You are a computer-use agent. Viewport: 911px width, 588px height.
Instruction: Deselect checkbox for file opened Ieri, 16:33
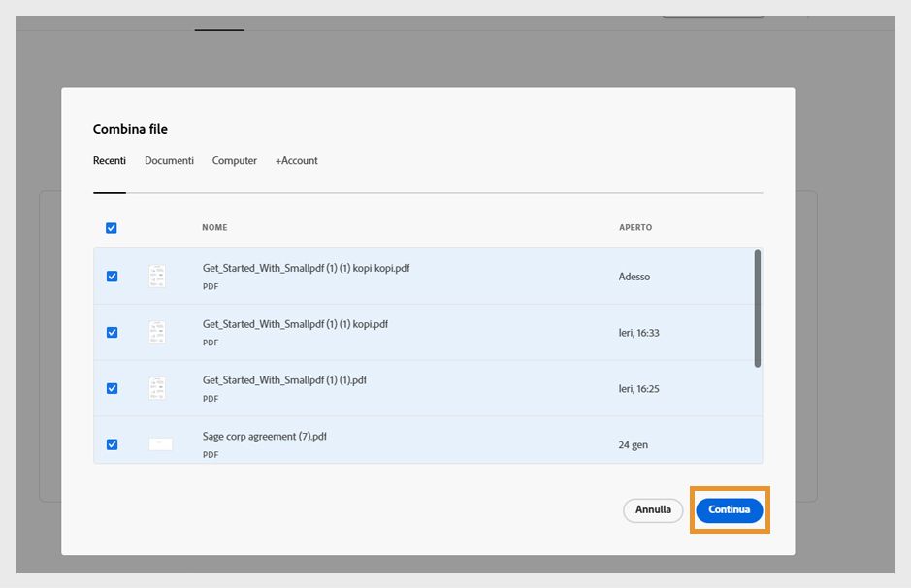[112, 332]
